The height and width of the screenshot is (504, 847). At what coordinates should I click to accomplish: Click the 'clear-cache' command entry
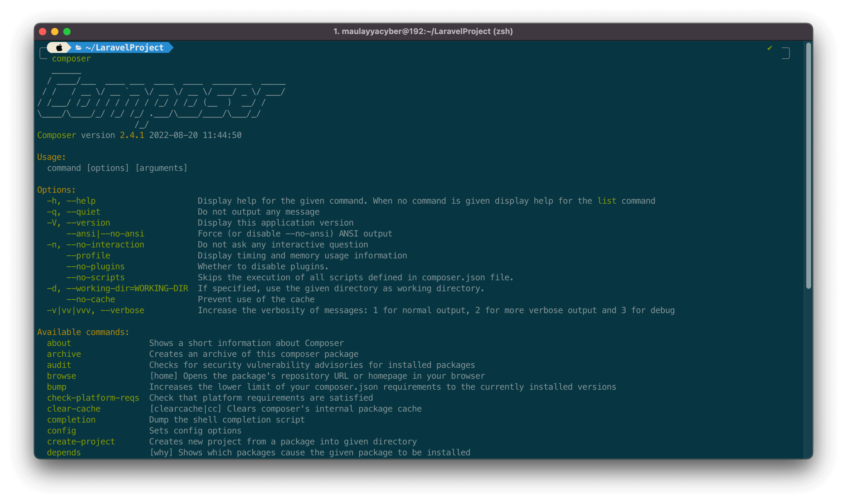pos(74,409)
